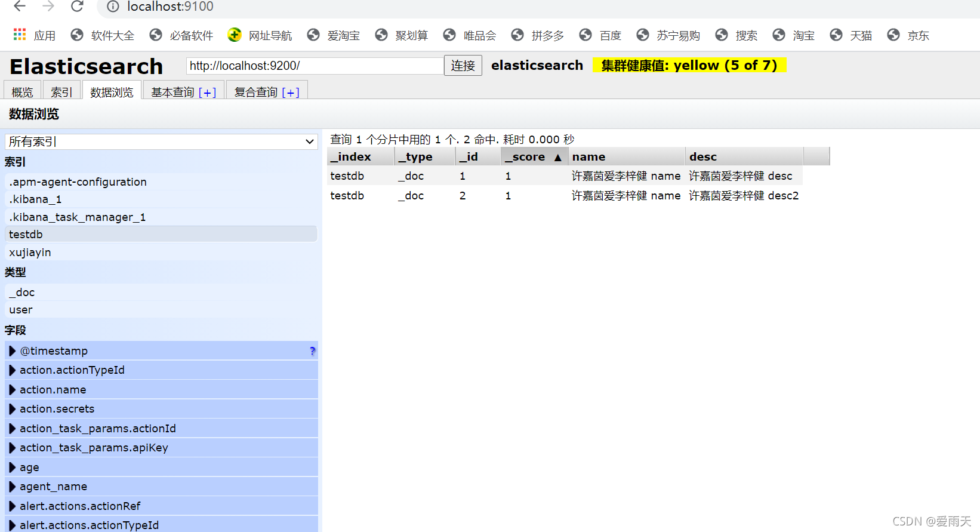Switch to the 数据浏览 tab

112,91
